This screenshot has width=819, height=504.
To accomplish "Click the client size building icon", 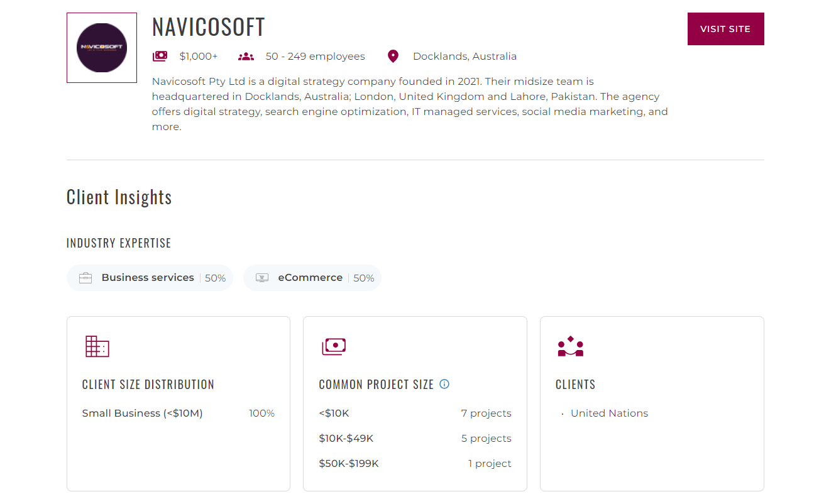I will pyautogui.click(x=97, y=346).
